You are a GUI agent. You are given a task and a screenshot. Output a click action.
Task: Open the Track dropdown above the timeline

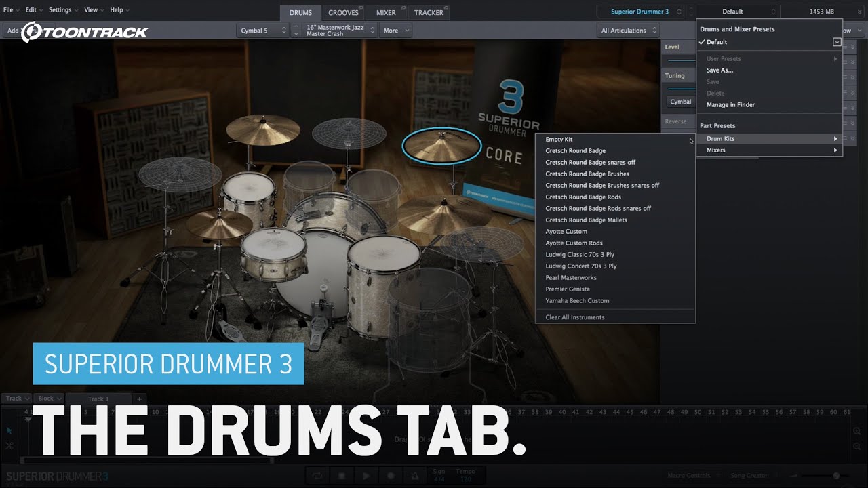[x=18, y=399]
